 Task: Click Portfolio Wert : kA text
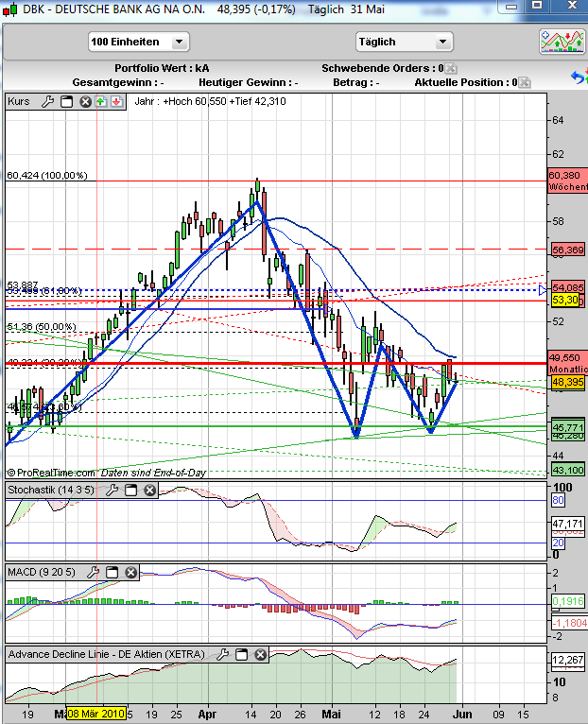click(162, 68)
